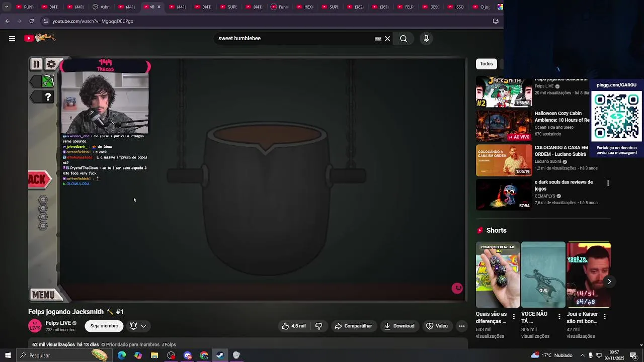Open the game help question mark
This screenshot has height=362, width=644.
[48, 97]
